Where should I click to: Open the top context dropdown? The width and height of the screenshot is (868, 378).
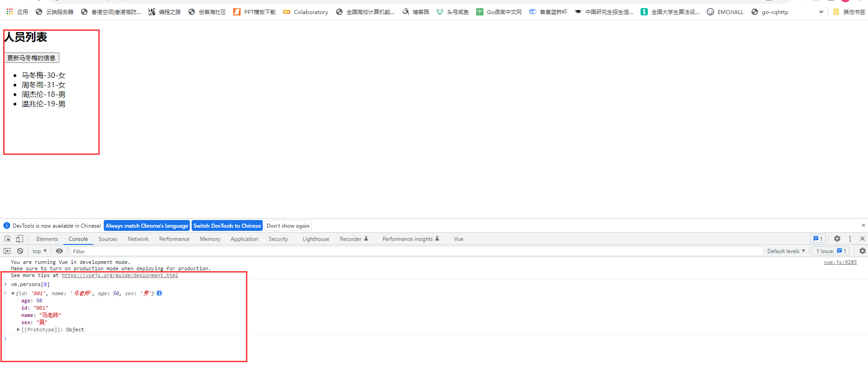coord(39,251)
